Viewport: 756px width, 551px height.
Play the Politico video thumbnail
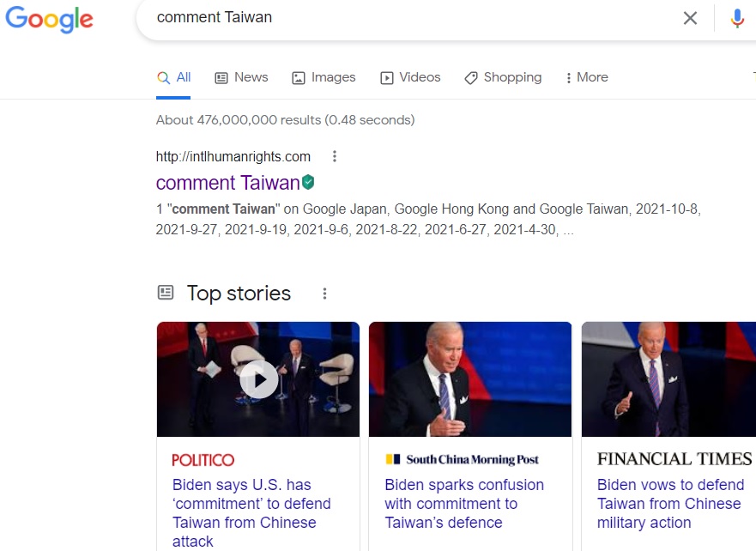258,378
